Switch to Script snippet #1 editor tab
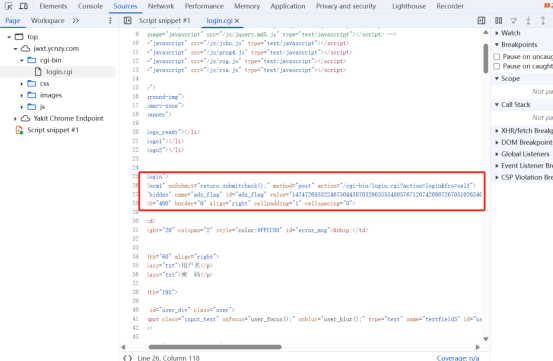 164,20
